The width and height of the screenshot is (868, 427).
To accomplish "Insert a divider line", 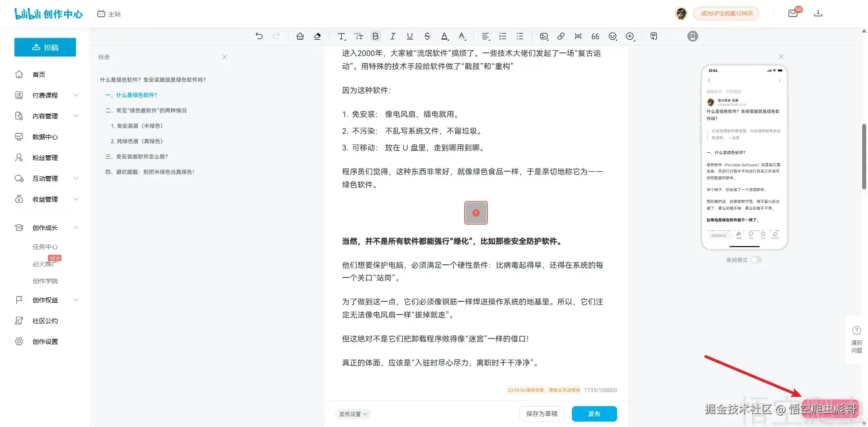I will [578, 36].
